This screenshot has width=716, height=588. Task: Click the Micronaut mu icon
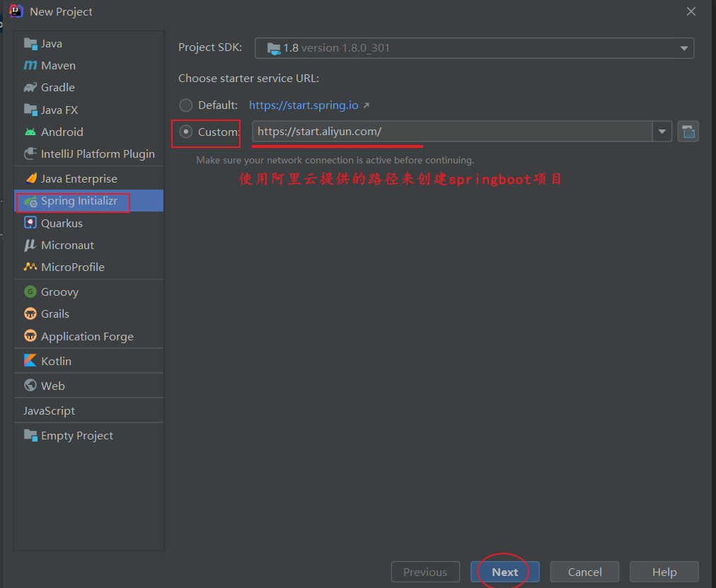click(x=30, y=245)
